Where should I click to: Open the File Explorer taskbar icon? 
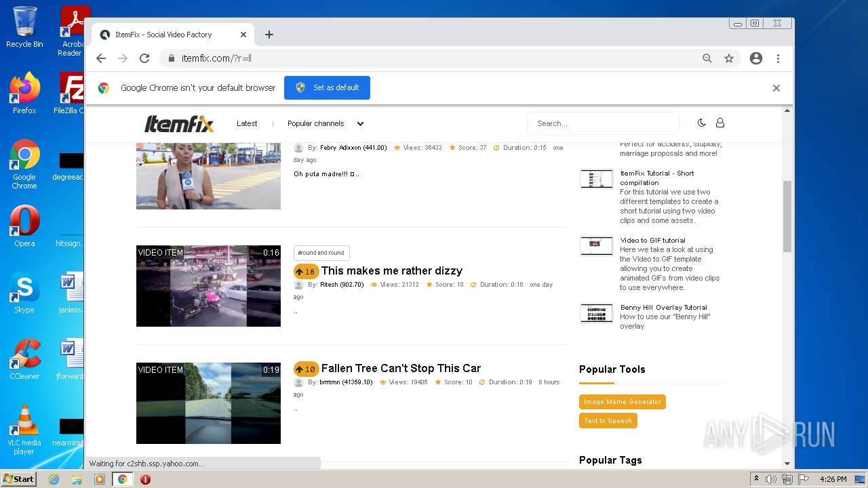point(77,479)
